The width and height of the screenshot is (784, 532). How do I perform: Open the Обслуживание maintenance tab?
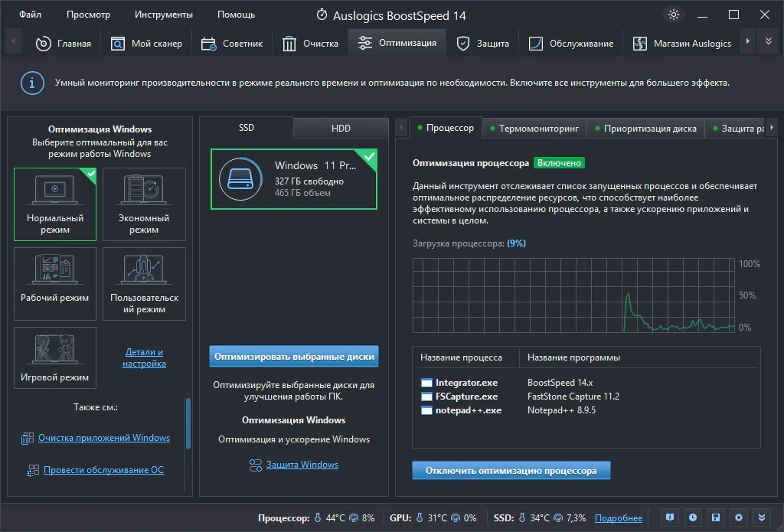click(571, 44)
